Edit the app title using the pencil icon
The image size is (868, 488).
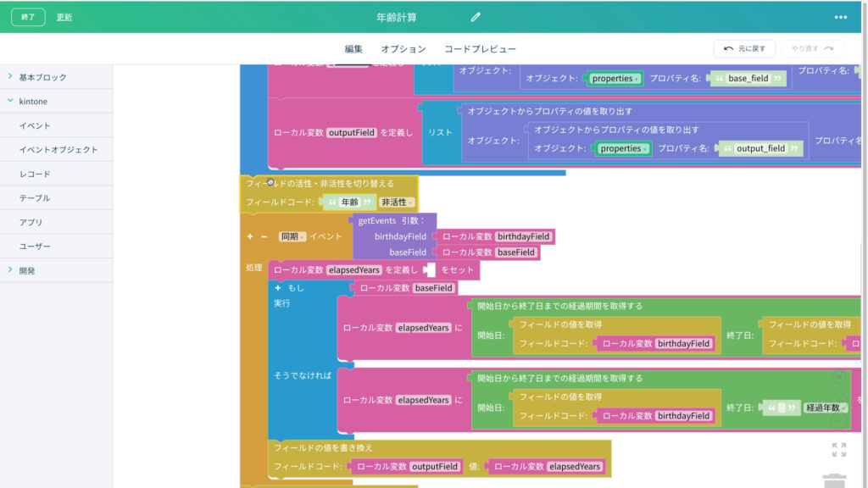pyautogui.click(x=476, y=15)
